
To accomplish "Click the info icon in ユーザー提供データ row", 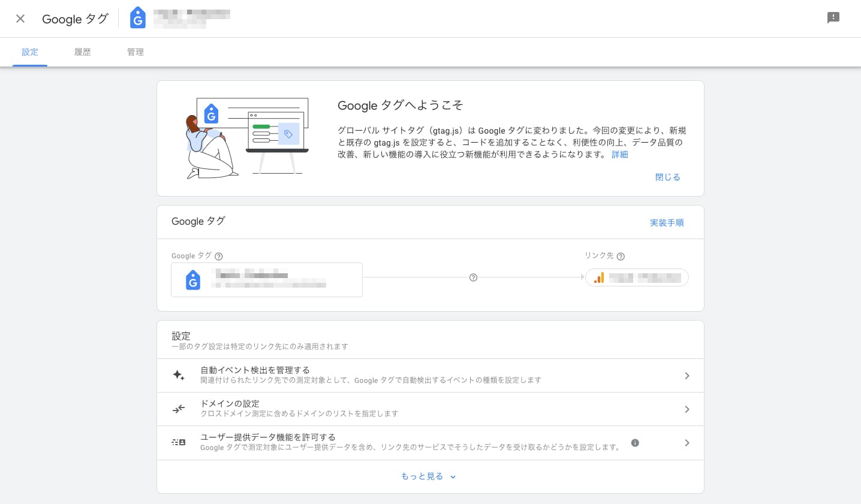I will pyautogui.click(x=635, y=443).
